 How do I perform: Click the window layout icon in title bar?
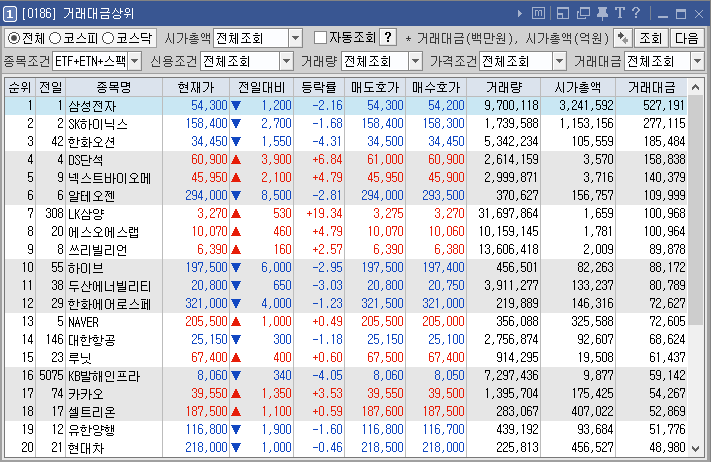[x=563, y=14]
